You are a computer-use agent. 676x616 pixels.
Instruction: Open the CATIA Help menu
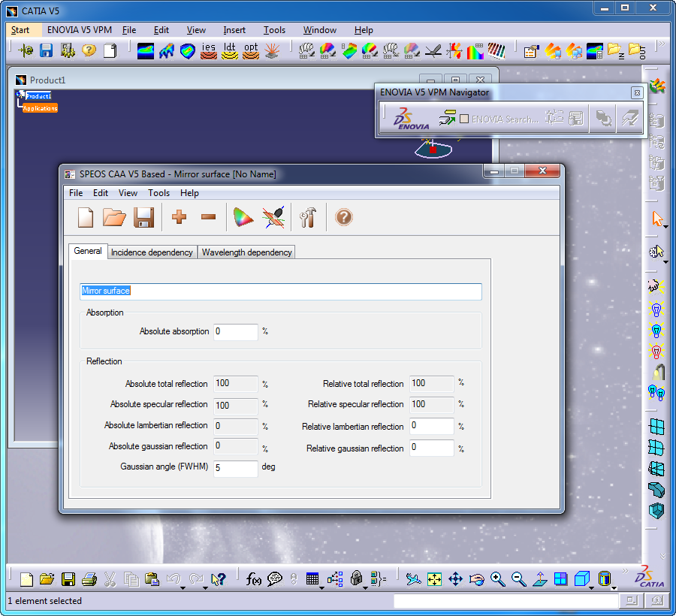364,30
